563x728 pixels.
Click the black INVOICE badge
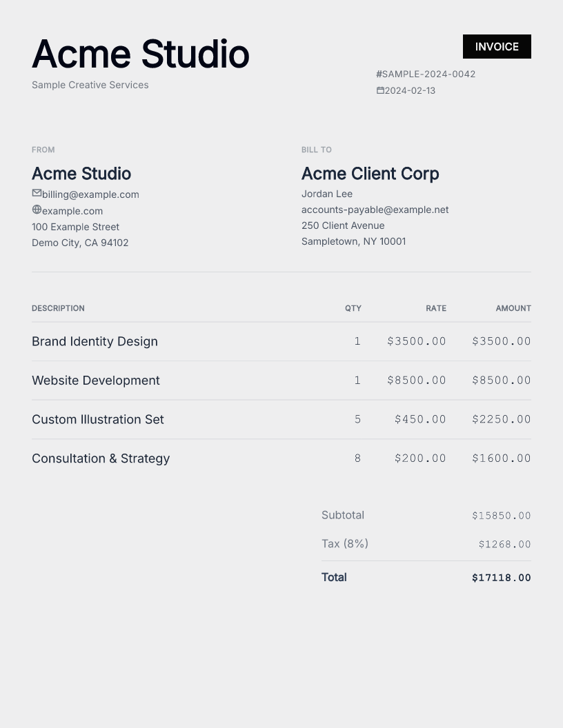click(x=497, y=46)
